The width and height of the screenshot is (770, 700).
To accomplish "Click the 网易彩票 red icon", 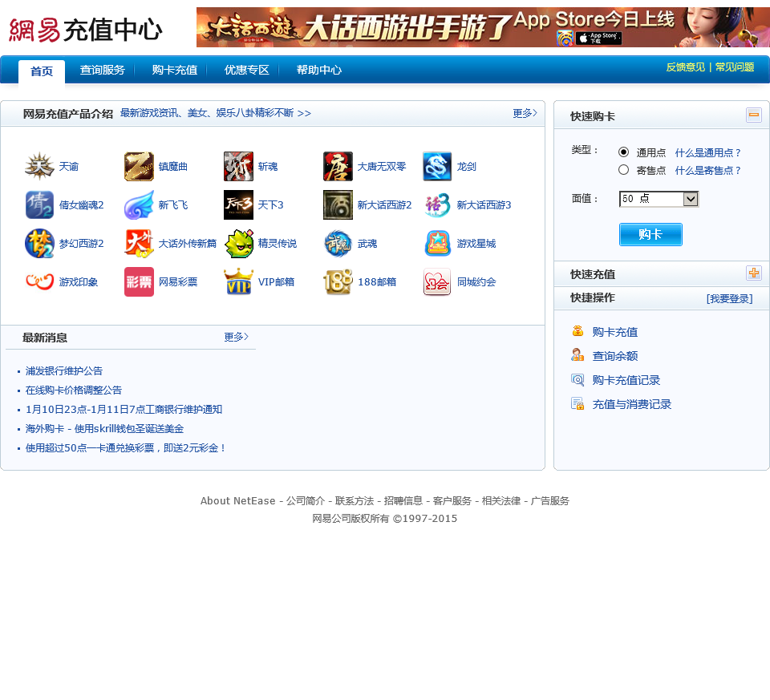I will 139,281.
